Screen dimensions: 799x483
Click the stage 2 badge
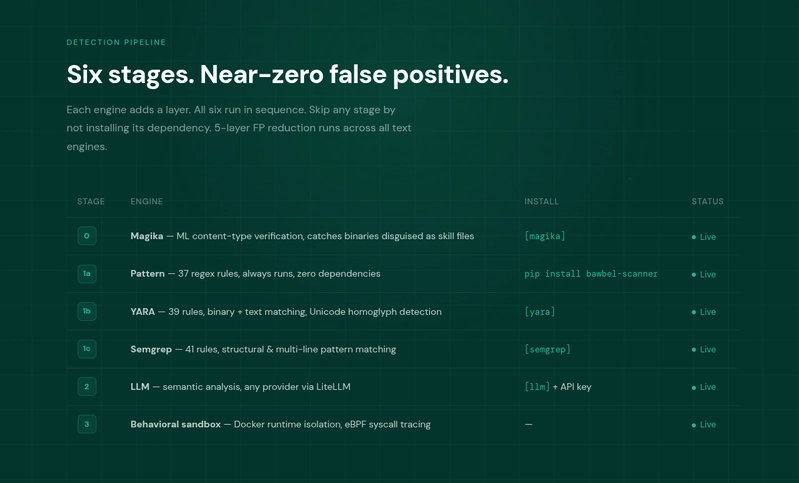[87, 387]
